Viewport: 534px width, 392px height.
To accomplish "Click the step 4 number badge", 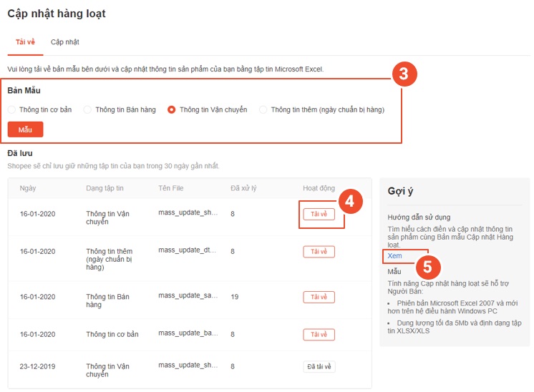I will [x=350, y=202].
